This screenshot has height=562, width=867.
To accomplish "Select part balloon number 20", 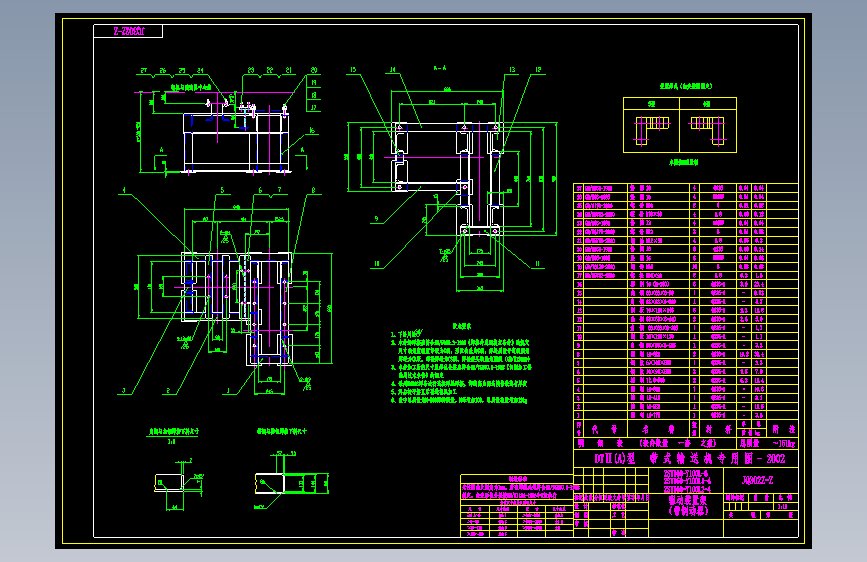I will coord(314,70).
